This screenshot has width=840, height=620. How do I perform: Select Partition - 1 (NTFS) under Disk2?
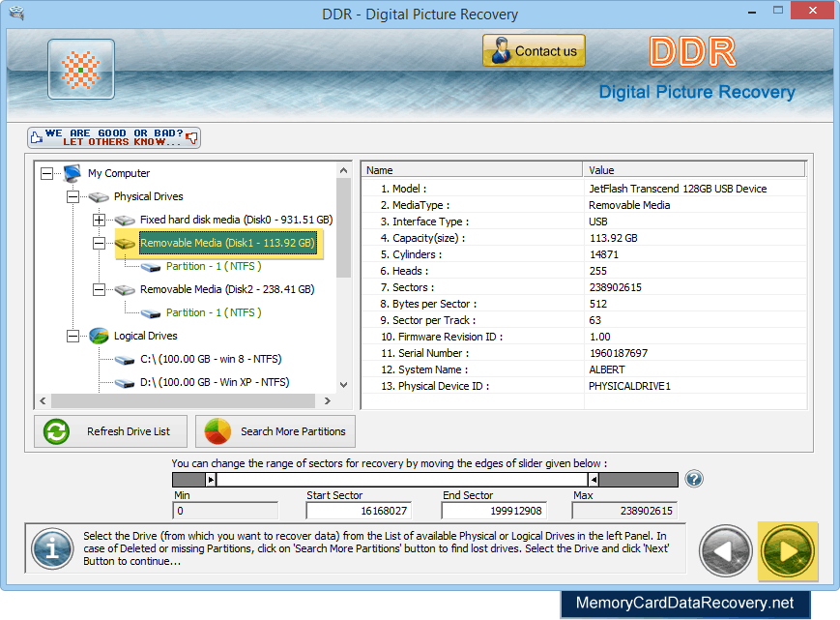pos(214,312)
